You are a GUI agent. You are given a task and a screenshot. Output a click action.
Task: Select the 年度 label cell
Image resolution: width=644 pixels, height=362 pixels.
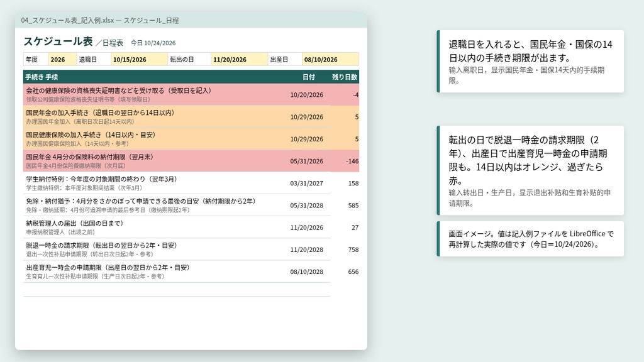pyautogui.click(x=36, y=60)
